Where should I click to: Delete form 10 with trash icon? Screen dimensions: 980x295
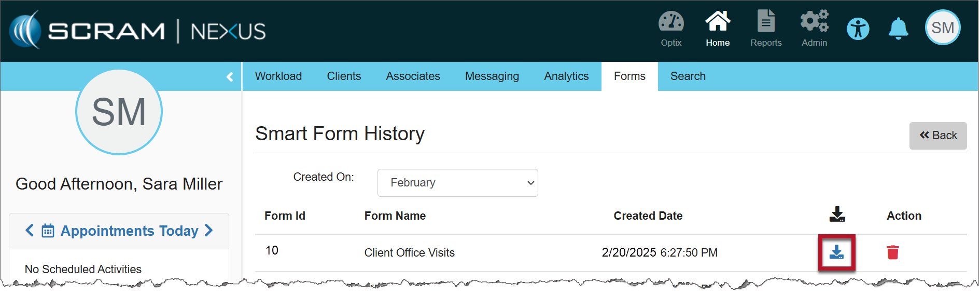click(892, 253)
